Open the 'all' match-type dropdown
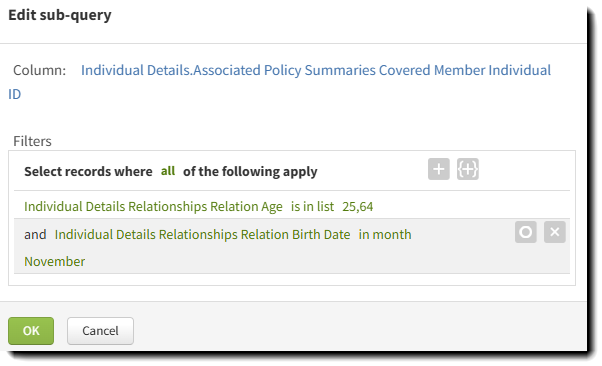The width and height of the screenshot is (602, 366). (x=168, y=171)
